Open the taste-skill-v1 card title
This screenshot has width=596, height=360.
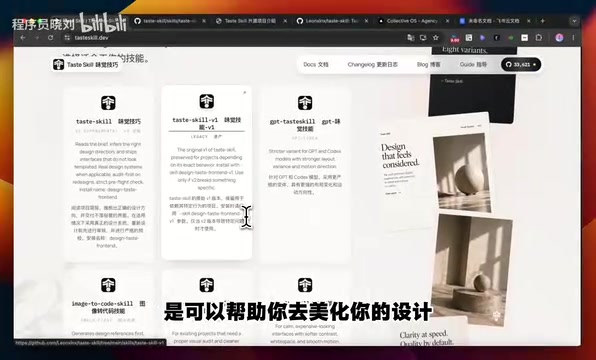(207, 124)
